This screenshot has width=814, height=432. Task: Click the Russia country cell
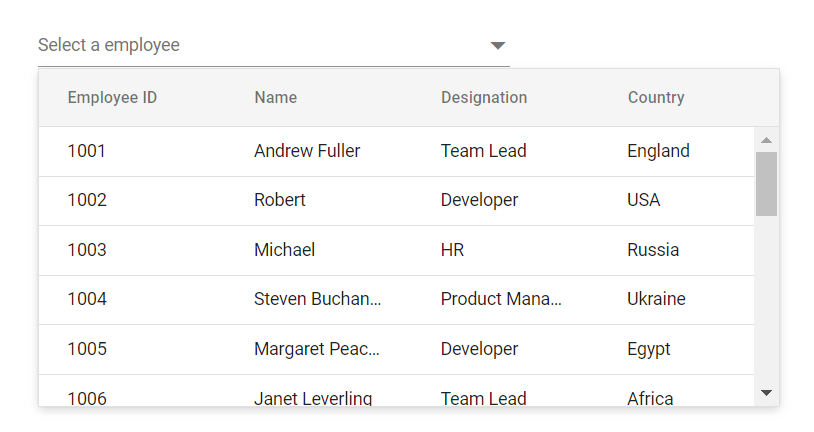point(653,250)
